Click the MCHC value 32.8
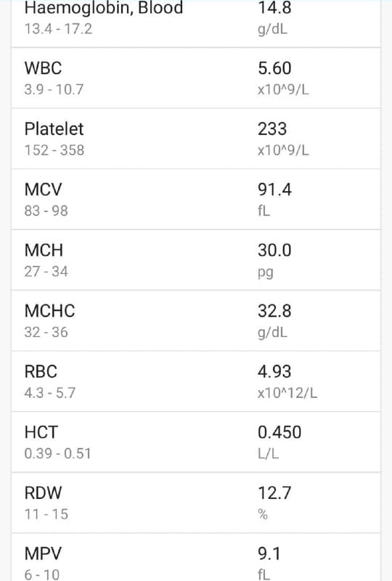This screenshot has height=581, width=392. pos(274,312)
